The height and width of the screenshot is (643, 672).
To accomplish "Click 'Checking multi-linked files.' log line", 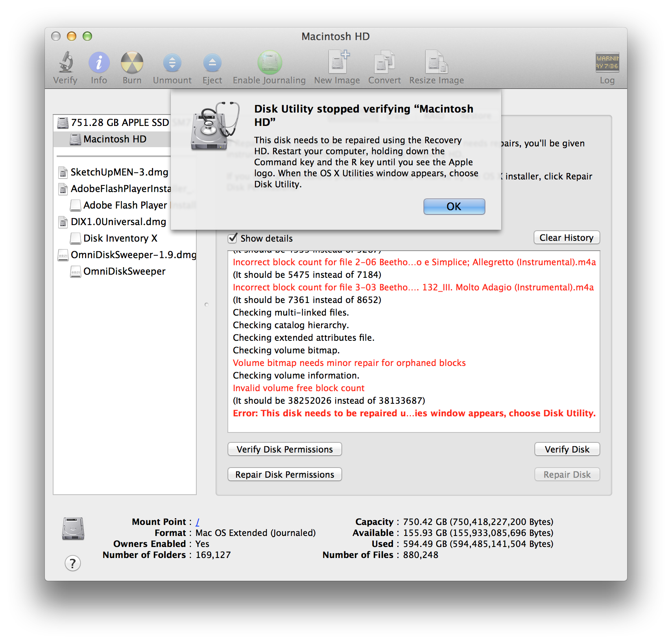I will [x=291, y=312].
